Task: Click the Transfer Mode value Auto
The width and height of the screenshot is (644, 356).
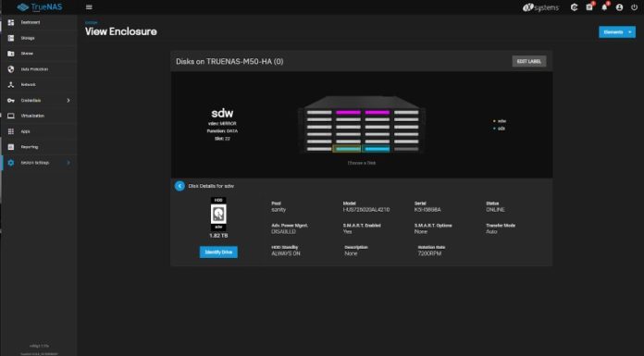Action: click(x=491, y=231)
